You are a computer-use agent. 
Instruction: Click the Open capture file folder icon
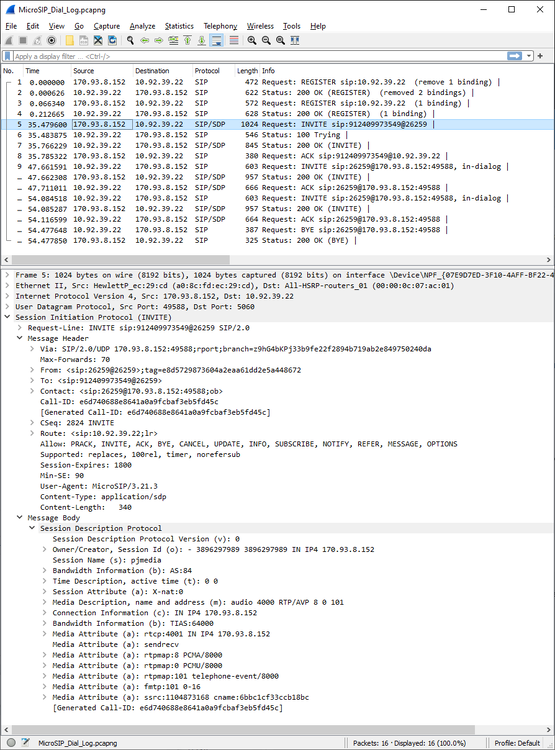pos(69,41)
